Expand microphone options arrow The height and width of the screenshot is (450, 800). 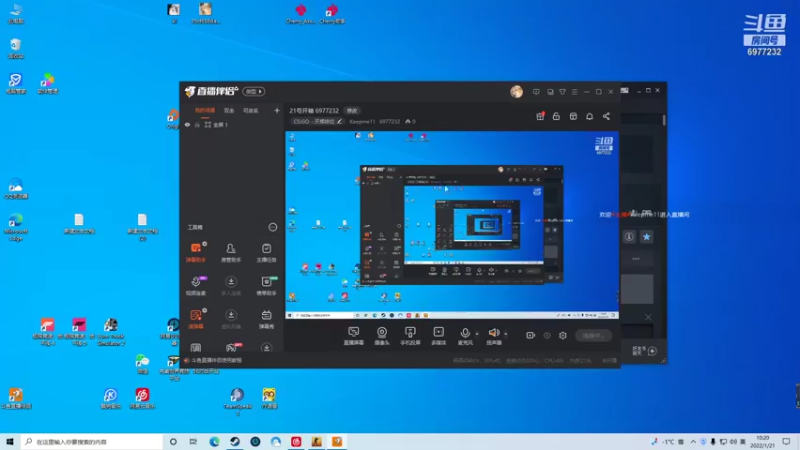tap(477, 334)
